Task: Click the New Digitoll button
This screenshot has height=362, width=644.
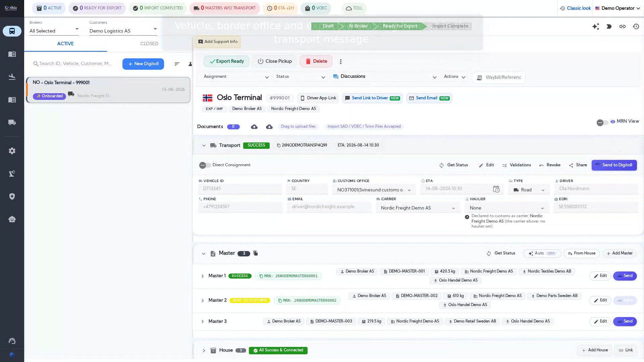Action: click(143, 64)
